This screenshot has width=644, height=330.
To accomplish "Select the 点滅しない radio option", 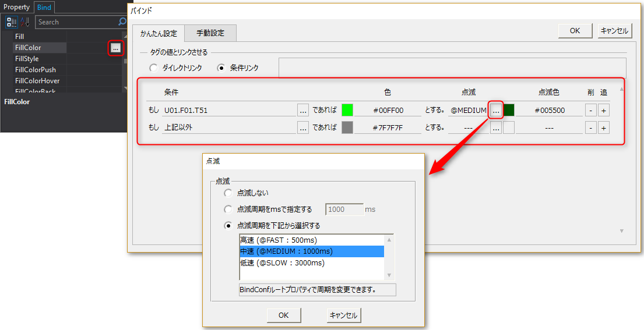I will [228, 193].
